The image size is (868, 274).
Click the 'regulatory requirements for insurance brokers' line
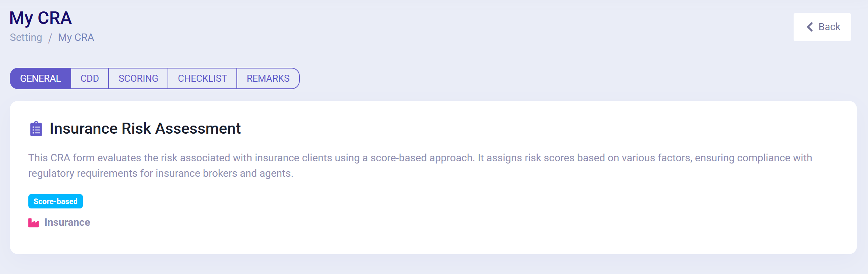[x=161, y=173]
